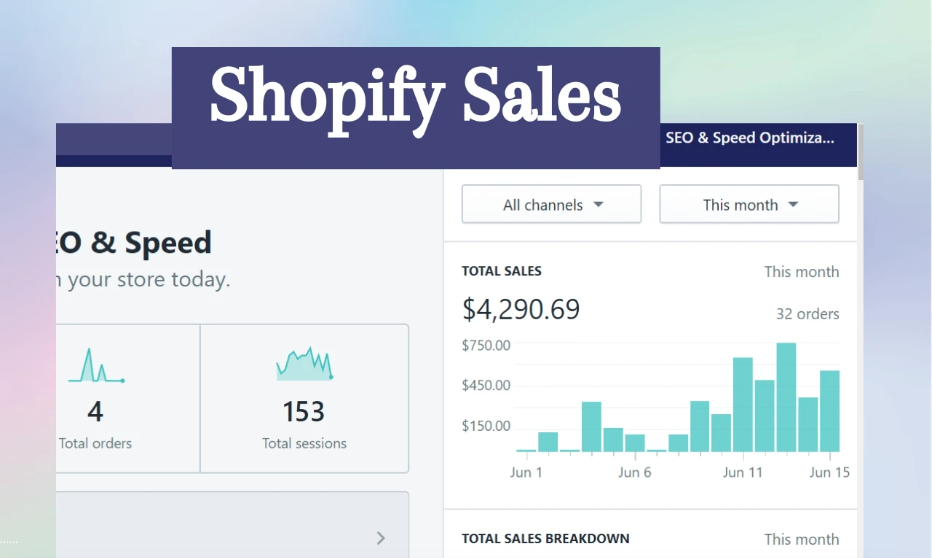Click the Jun 1 bar in the chart
Screen dimensions: 932x558
pyautogui.click(x=526, y=450)
